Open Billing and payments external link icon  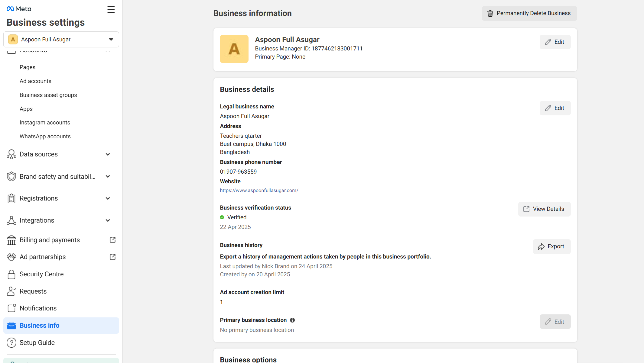coord(112,240)
